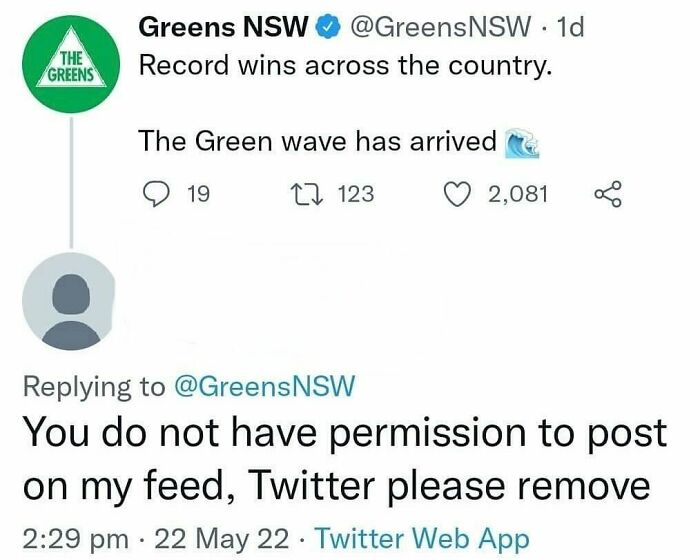Open the share icon on the tweet
This screenshot has width=700, height=560.
(x=608, y=193)
